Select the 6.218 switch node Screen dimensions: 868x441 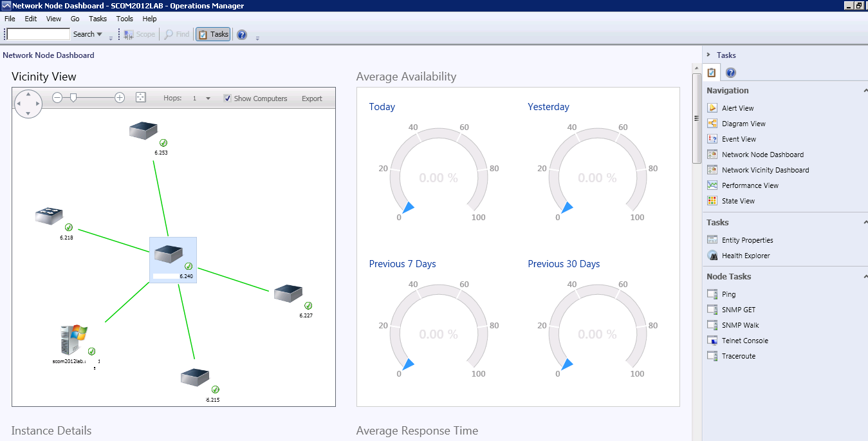(50, 216)
